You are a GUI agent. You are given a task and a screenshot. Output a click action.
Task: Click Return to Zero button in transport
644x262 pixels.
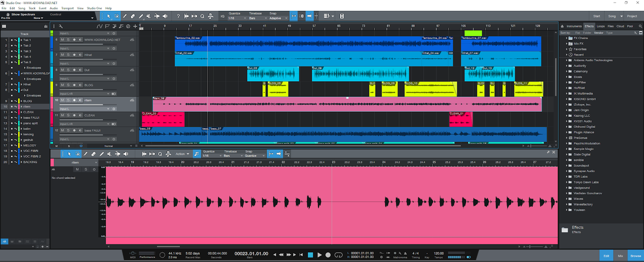point(301,255)
